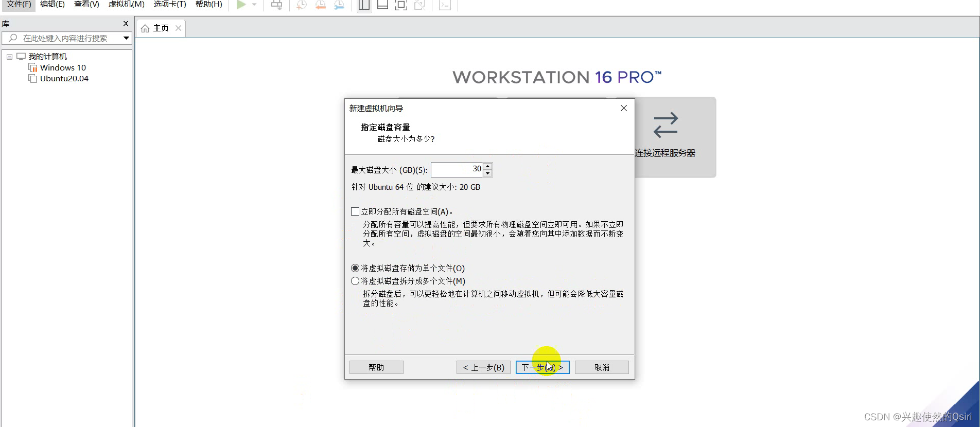Click the text 针对 Ubuntu 64 位 的建议大小: 20 GB

(416, 187)
